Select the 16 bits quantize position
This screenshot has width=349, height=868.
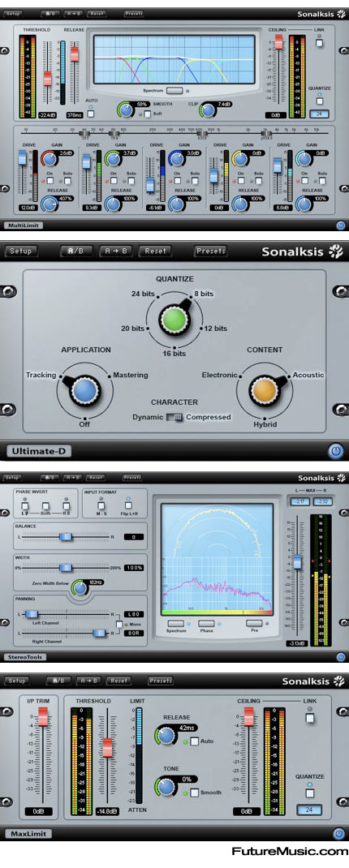174,353
